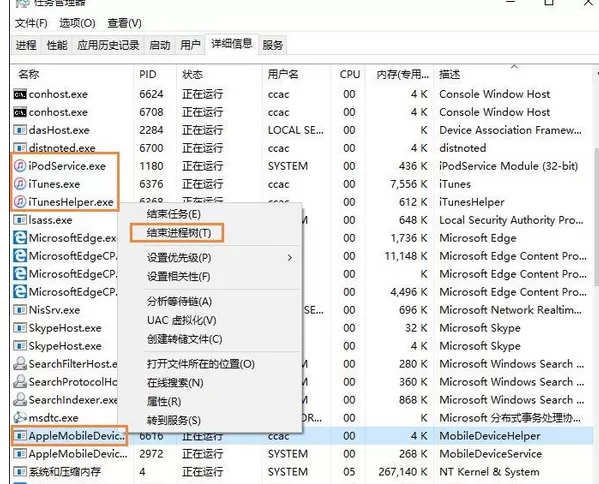Switch to the 进程 tab
The image size is (599, 484).
click(26, 45)
